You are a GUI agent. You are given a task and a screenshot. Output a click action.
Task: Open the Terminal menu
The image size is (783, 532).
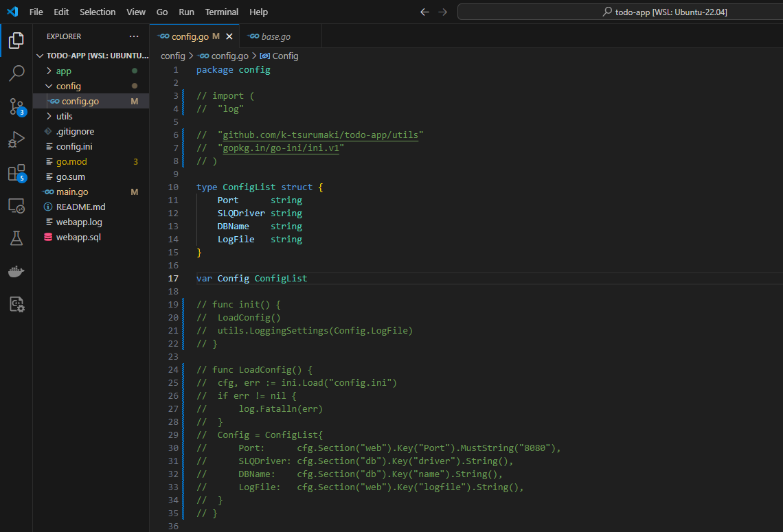(222, 12)
